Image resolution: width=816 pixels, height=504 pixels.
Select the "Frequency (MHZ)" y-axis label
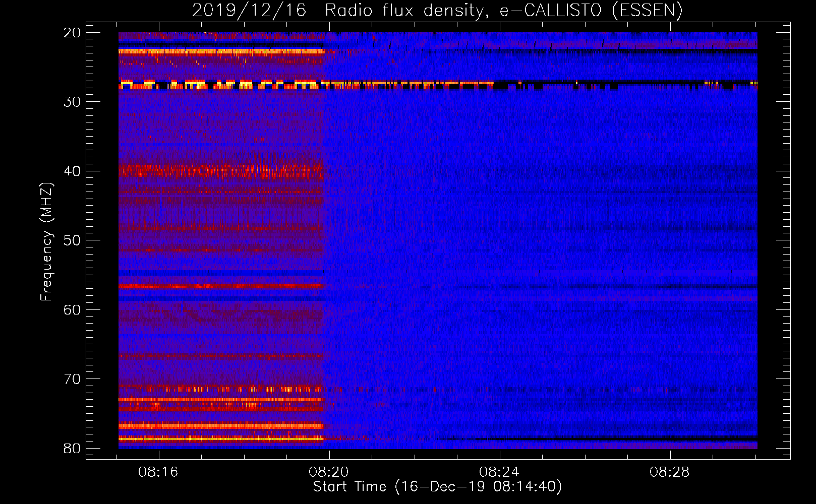click(x=46, y=242)
